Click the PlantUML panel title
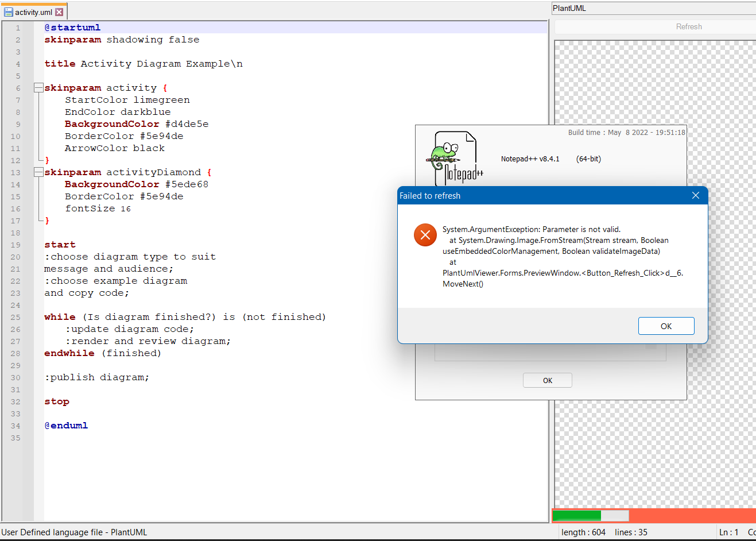The image size is (756, 541). coord(569,8)
